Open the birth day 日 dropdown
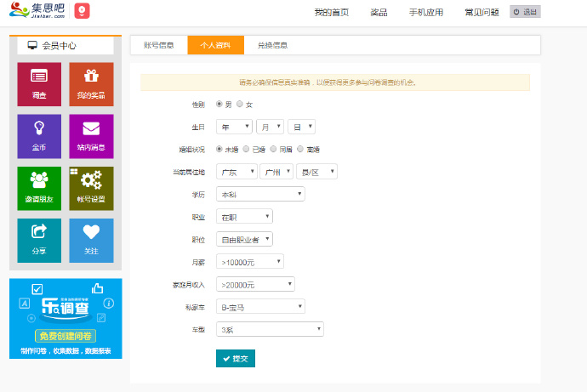Image resolution: width=587 pixels, height=392 pixels. tap(302, 127)
